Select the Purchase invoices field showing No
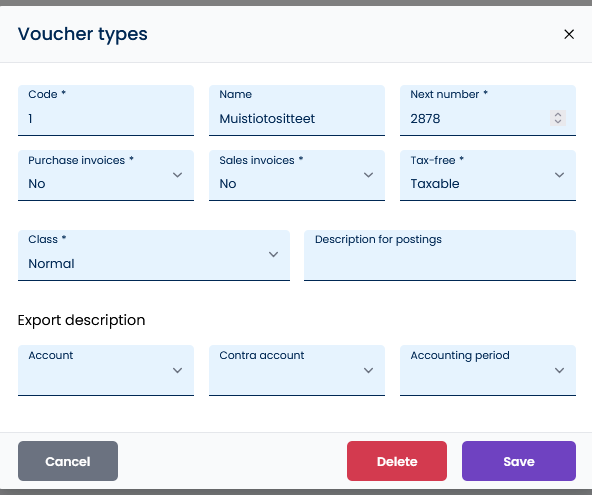This screenshot has width=592, height=495. 106,175
